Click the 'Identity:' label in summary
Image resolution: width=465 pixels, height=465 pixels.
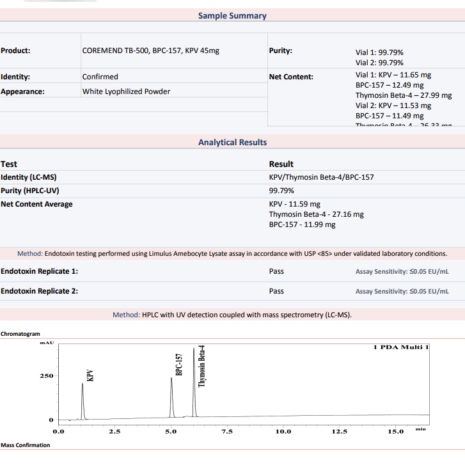pyautogui.click(x=15, y=77)
